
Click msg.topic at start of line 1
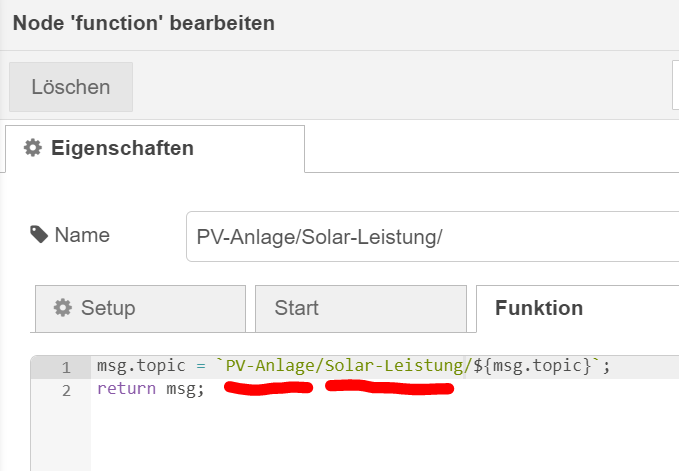point(141,366)
